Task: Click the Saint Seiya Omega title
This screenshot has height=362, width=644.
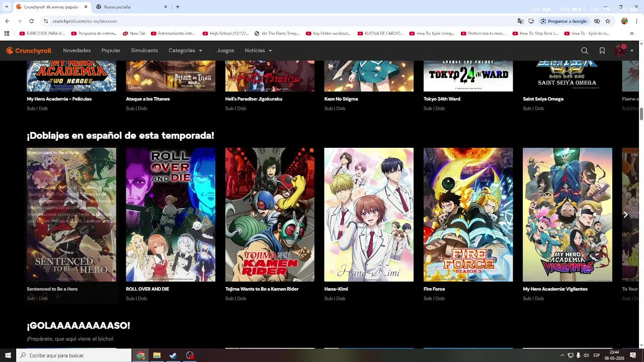Action: coord(543,99)
